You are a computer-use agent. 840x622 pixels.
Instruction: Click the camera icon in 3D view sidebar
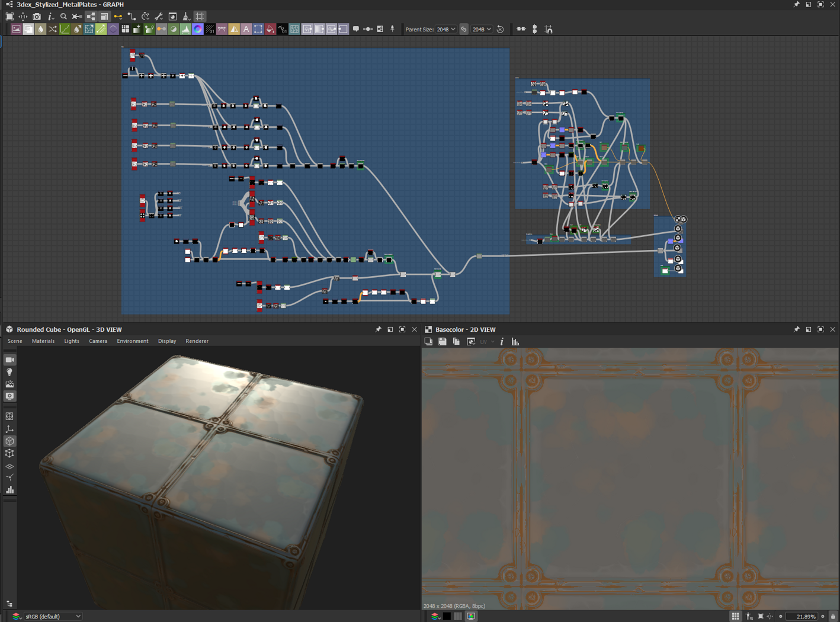[x=10, y=360]
